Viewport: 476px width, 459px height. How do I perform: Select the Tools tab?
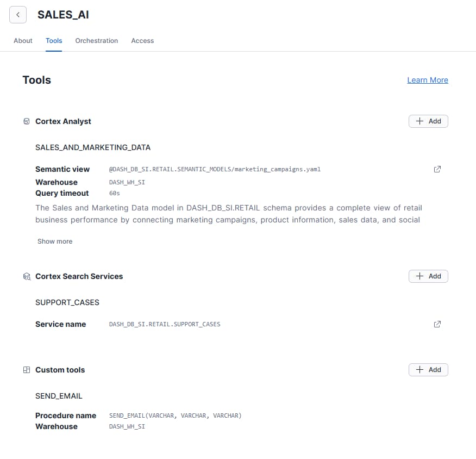point(54,41)
